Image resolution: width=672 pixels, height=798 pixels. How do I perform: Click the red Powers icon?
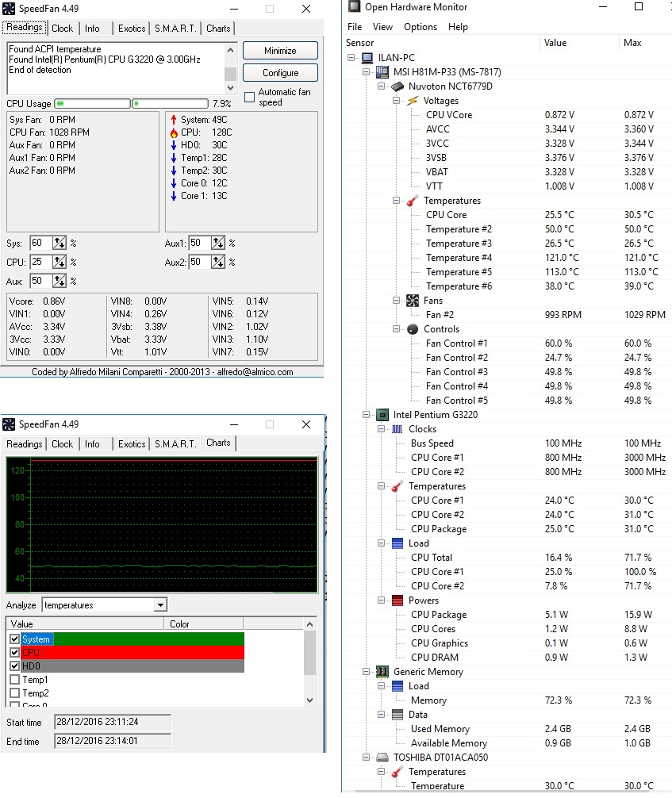(397, 600)
